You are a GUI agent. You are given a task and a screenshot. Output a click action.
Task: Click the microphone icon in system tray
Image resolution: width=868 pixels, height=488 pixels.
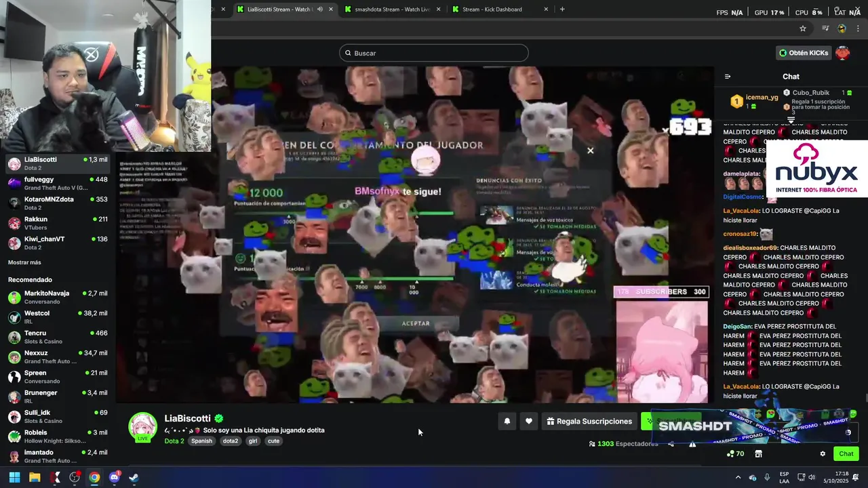click(x=767, y=477)
